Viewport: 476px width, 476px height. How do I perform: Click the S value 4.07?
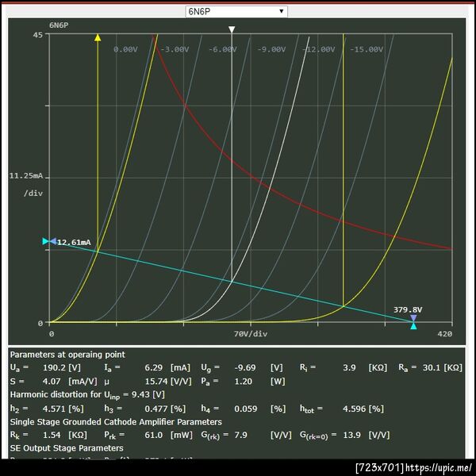coord(52,382)
